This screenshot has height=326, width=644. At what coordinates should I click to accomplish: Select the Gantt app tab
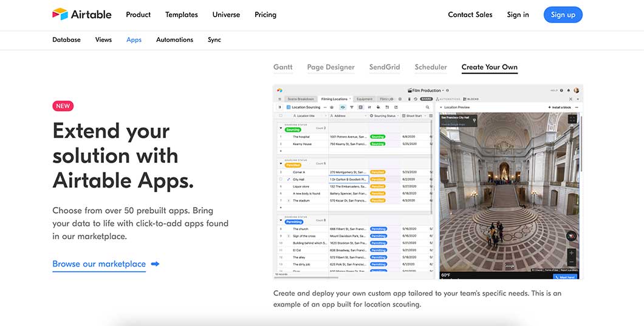[283, 67]
